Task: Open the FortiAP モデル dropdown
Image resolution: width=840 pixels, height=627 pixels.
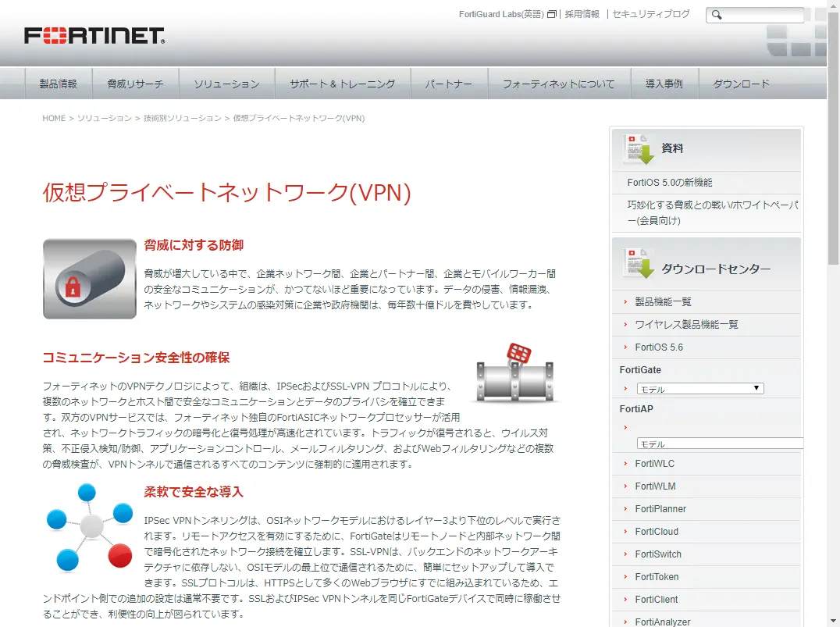Action: tap(718, 444)
